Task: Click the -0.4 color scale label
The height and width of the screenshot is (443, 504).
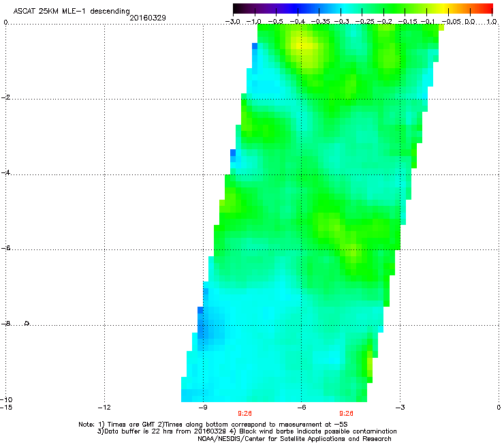Action: coord(298,22)
